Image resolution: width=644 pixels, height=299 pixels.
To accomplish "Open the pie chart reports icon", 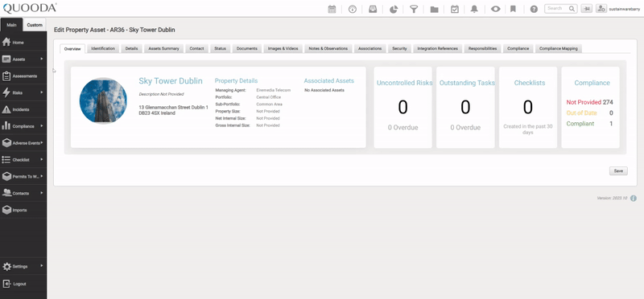I will point(394,9).
